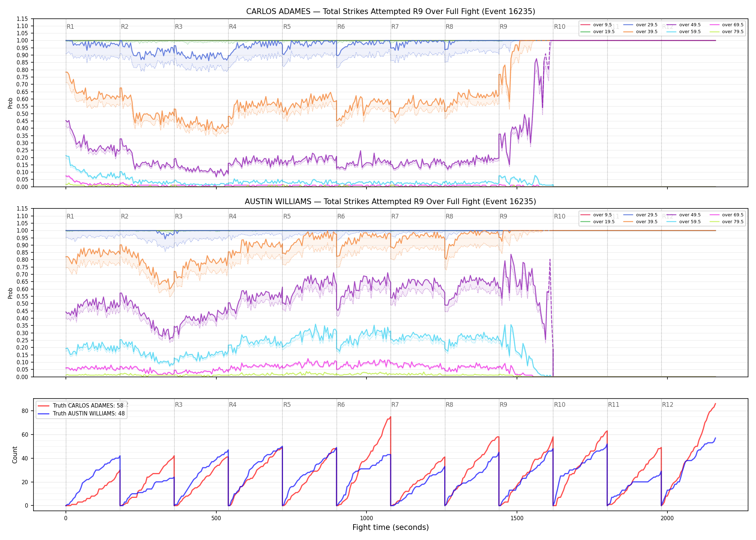Click R8 round marker in Austin Williams chart
756x540 pixels.
coord(449,216)
